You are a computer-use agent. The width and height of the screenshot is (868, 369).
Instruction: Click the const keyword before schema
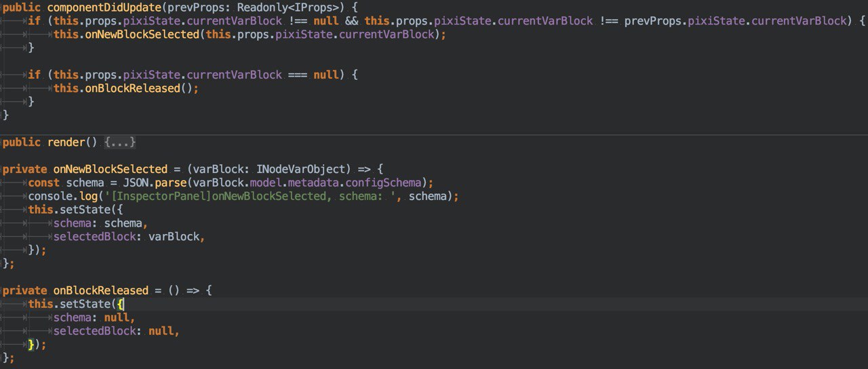43,182
